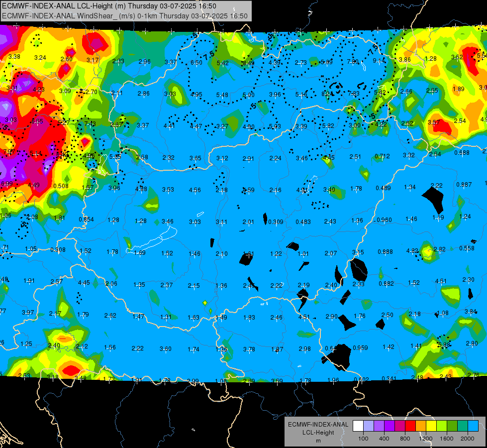Viewport: 487px width, 448px height.
Task: Click the wind shear value 0.508
Action: (x=61, y=186)
